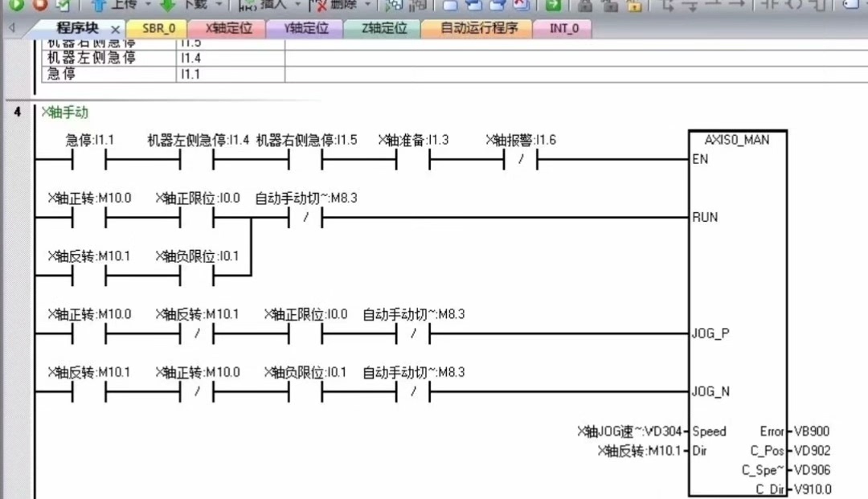Select the X轴JOG速~:VD304 speed operand
868x499 pixels.
click(x=629, y=432)
